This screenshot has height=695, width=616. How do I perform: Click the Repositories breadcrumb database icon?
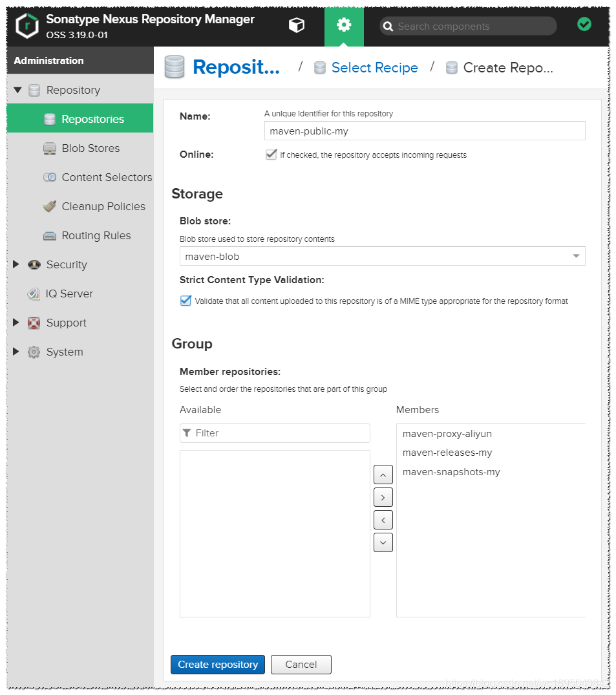174,67
